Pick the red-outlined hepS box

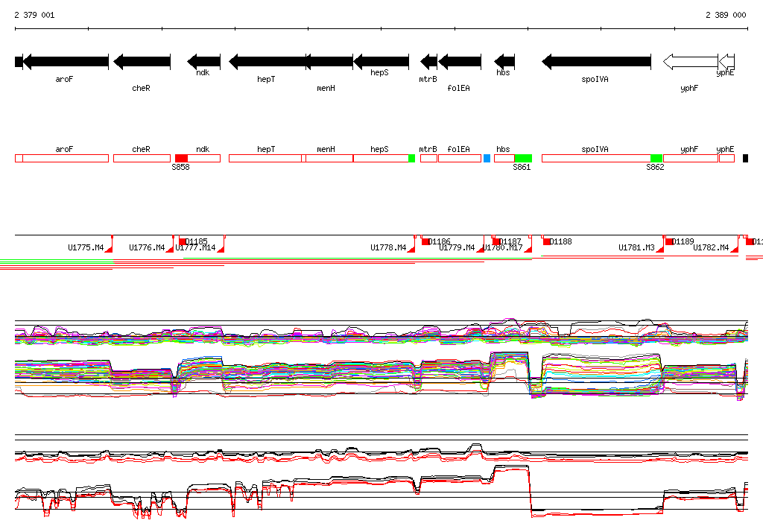tap(381, 158)
